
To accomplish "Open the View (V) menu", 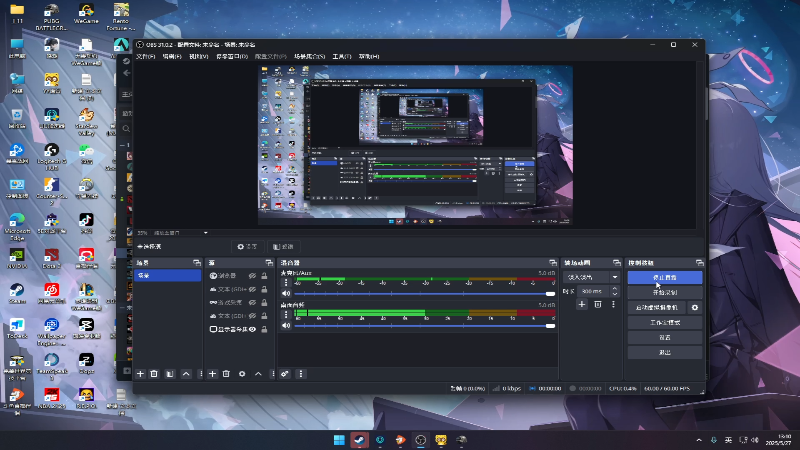I will coord(198,57).
